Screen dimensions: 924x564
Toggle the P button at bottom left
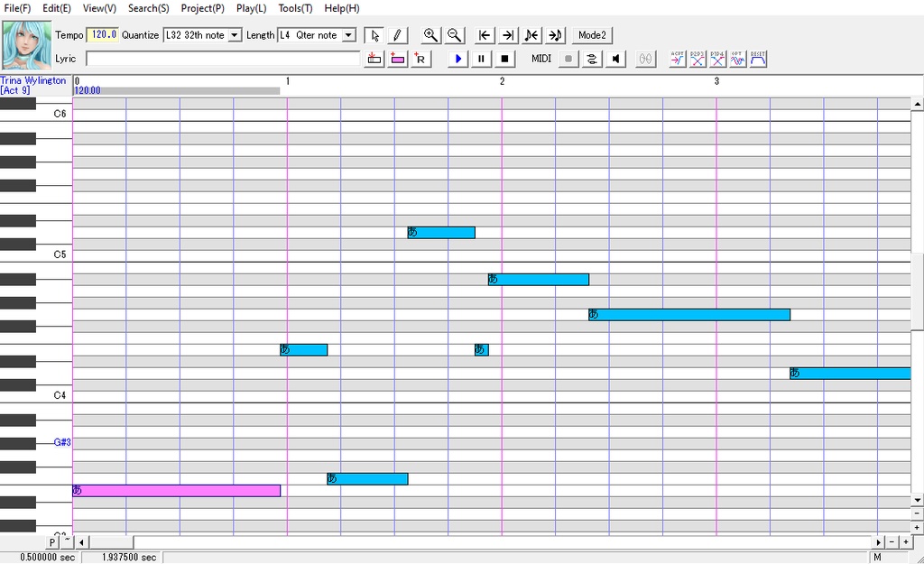tap(52, 542)
